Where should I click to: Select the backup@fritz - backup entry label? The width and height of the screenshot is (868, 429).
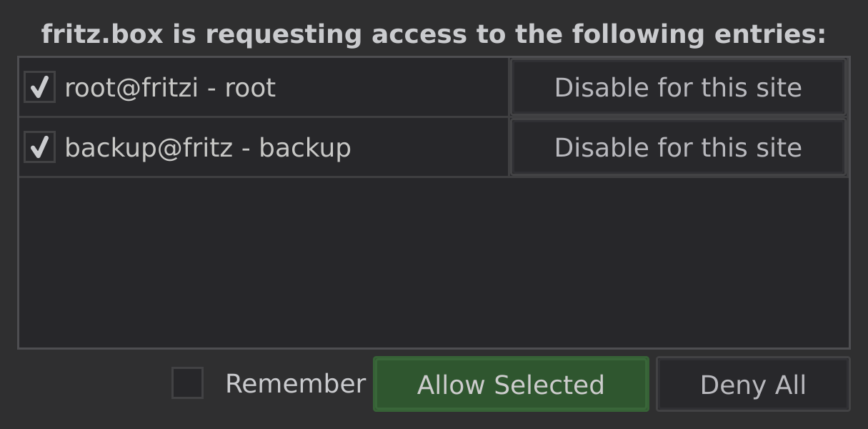tap(207, 147)
